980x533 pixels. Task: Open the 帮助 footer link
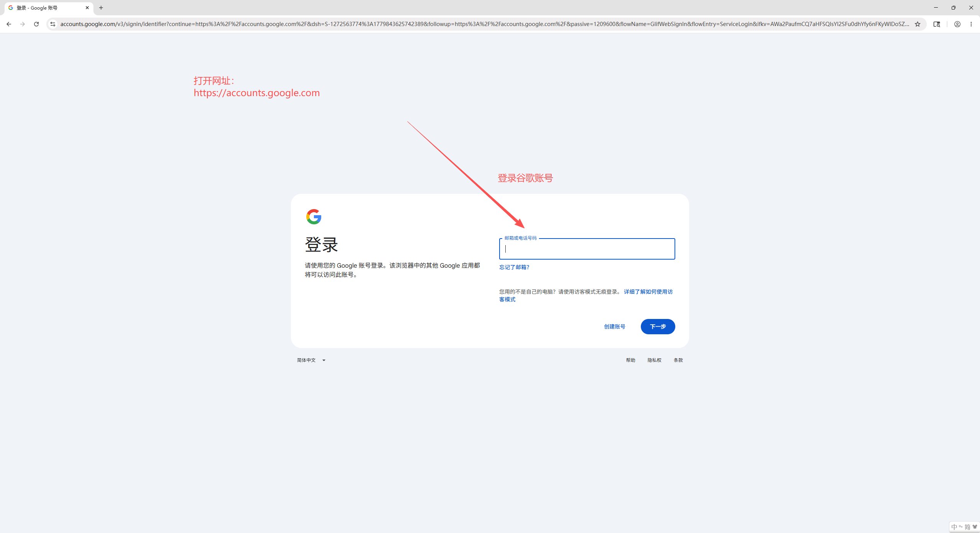(x=630, y=360)
